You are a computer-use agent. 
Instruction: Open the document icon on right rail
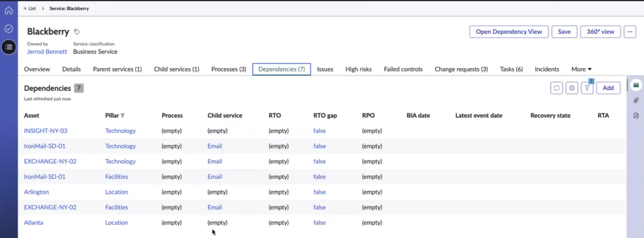tap(636, 115)
